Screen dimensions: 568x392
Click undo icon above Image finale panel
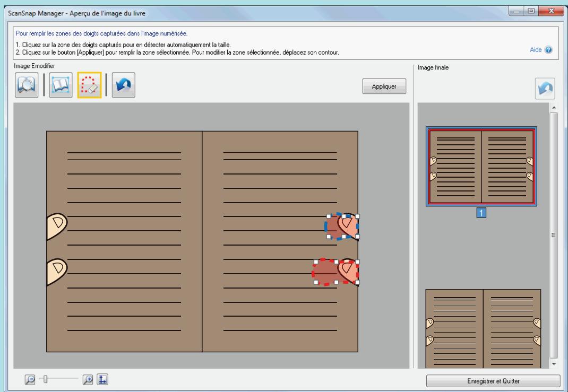(x=545, y=89)
